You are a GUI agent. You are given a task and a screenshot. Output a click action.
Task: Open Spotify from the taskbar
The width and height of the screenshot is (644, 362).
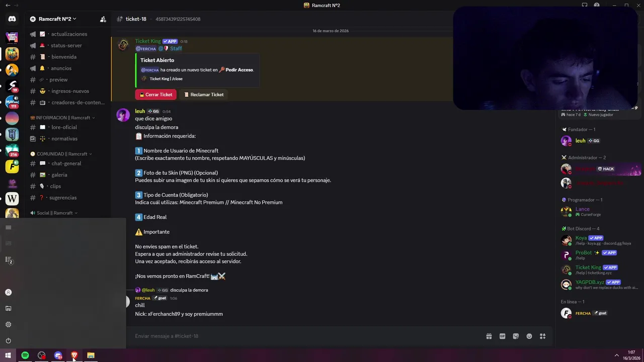(x=25, y=355)
